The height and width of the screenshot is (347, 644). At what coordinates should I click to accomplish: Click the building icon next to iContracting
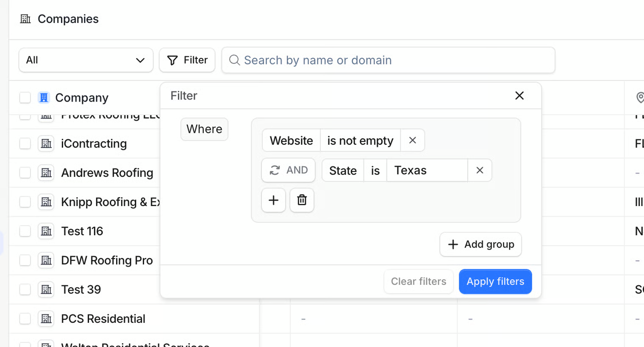(x=46, y=144)
